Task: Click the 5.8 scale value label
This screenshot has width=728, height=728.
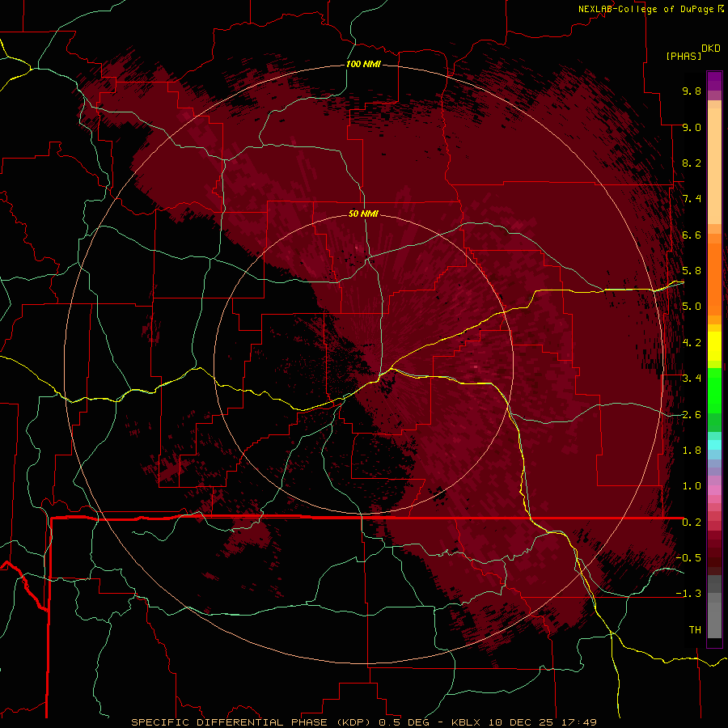Action: tap(692, 271)
